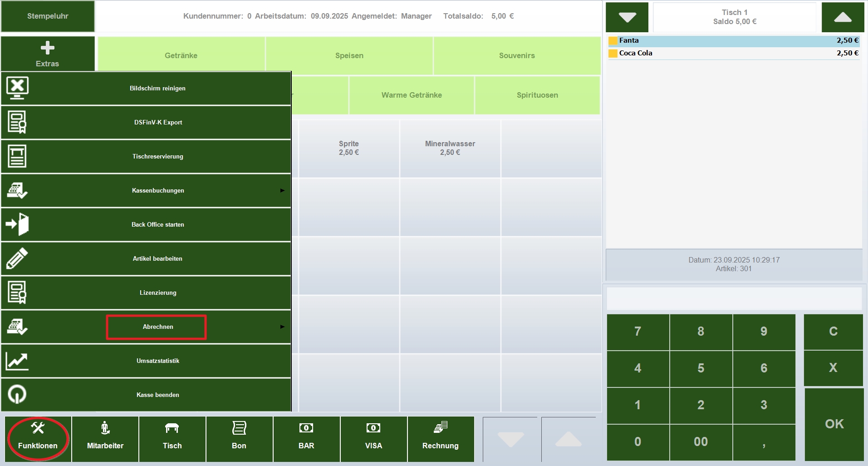Expand the Abrechnen submenu arrow
This screenshot has height=466, width=868.
point(282,327)
